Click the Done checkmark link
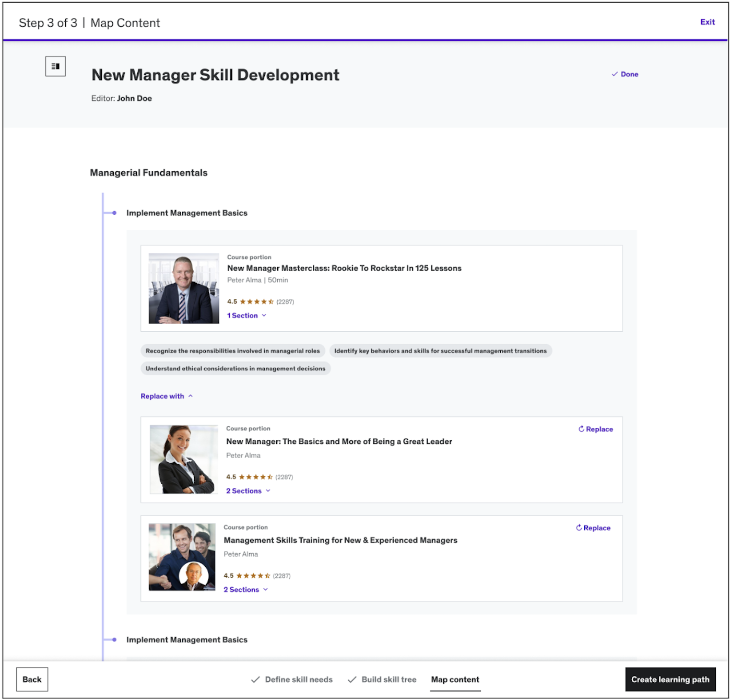 pyautogui.click(x=625, y=74)
